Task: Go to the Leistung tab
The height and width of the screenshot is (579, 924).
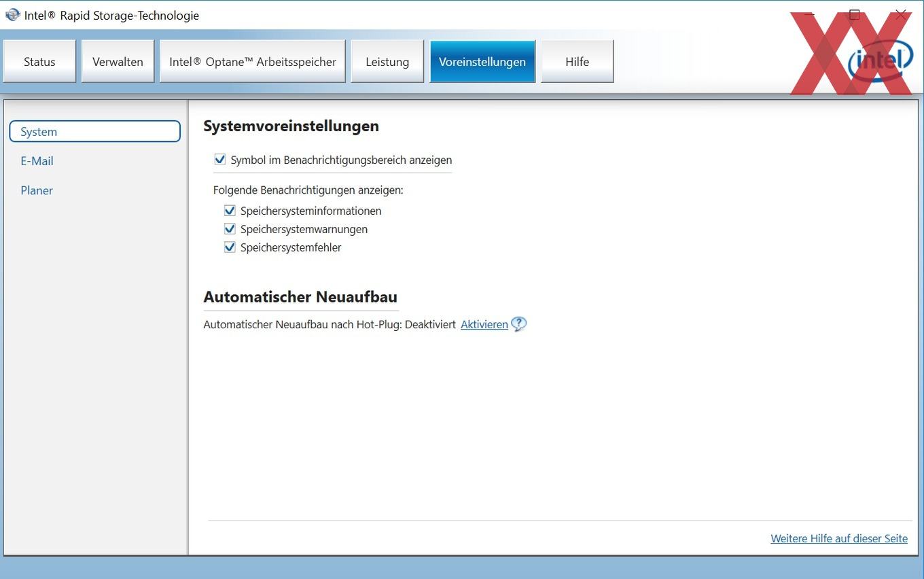Action: click(x=387, y=61)
